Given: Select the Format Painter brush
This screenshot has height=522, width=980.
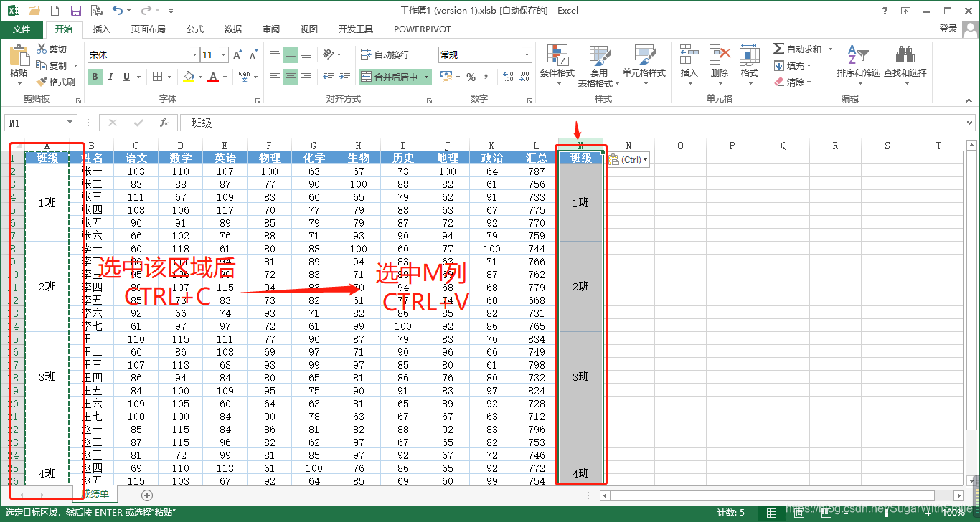Looking at the screenshot, I should click(x=42, y=82).
